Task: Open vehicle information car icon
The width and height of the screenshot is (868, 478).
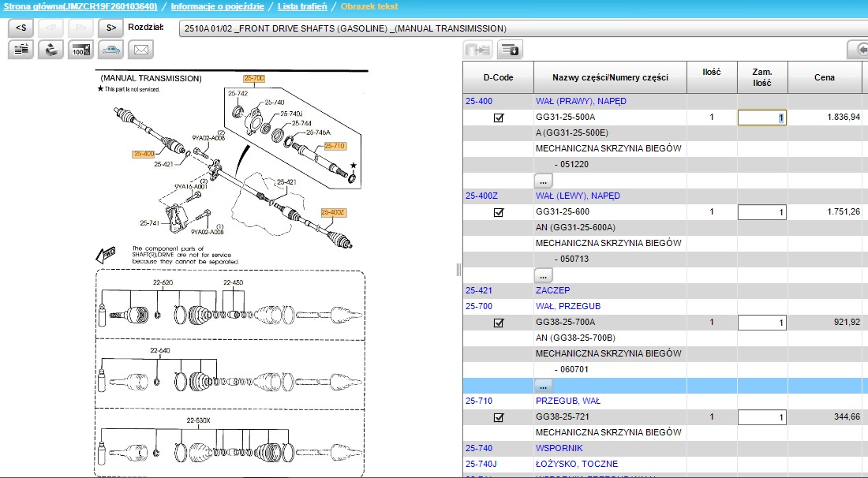Action: click(110, 50)
